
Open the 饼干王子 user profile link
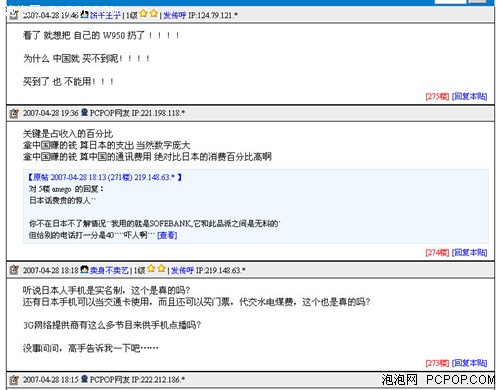(105, 15)
